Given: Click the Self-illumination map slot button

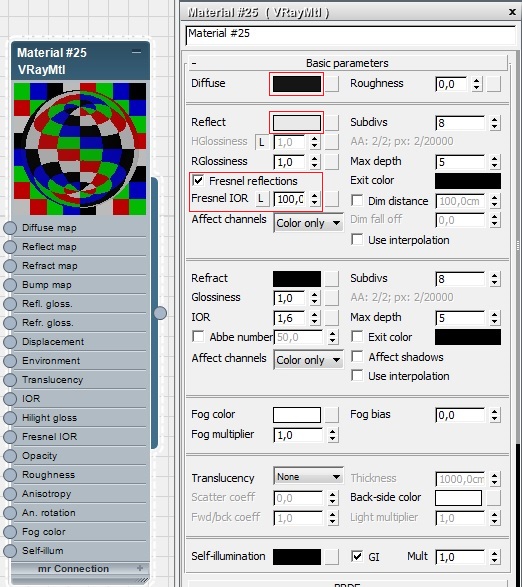Looking at the screenshot, I should 332,557.
